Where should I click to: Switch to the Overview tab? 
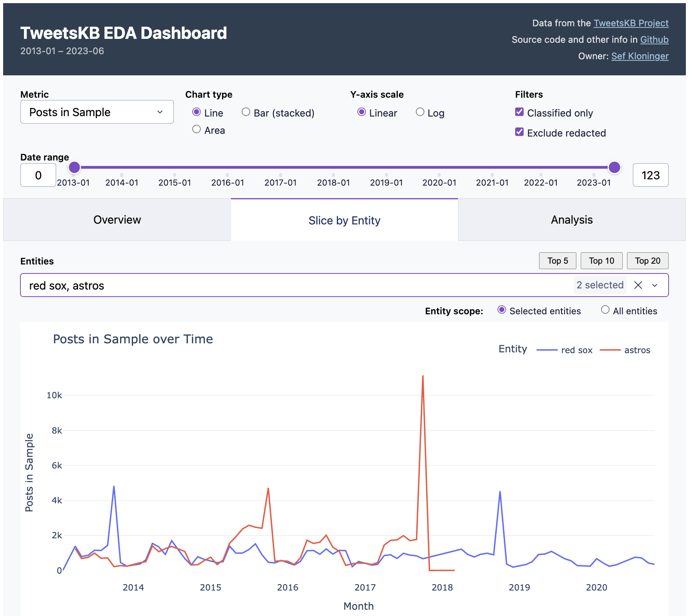(x=117, y=220)
